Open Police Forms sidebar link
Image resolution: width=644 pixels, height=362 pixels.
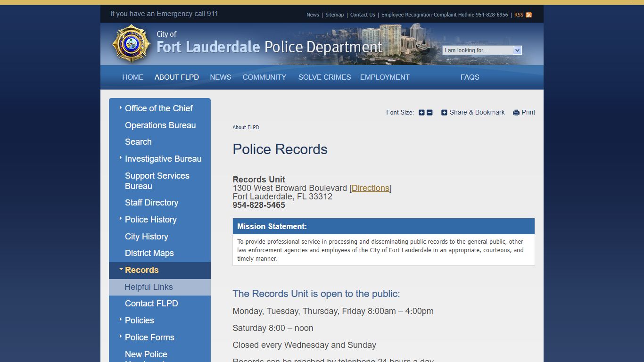pyautogui.click(x=149, y=337)
